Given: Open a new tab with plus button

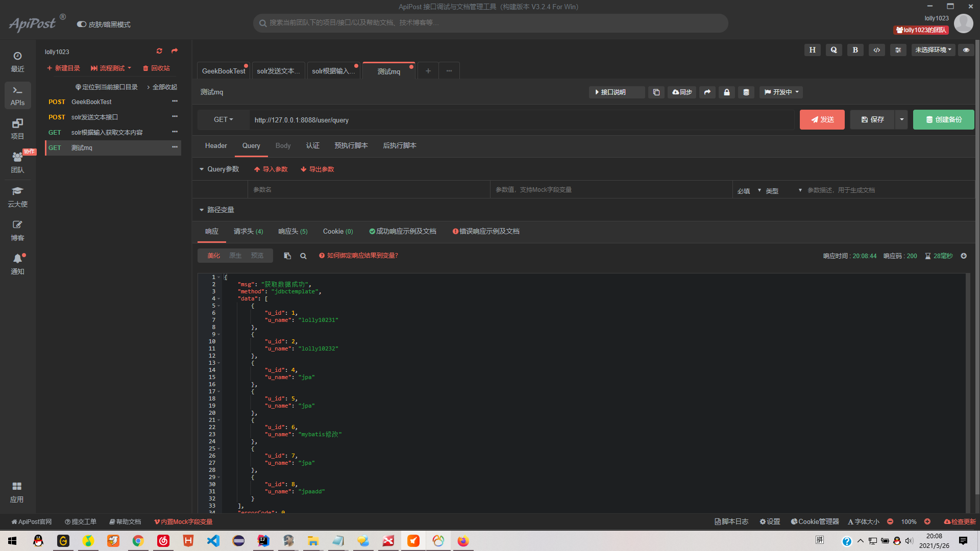Looking at the screenshot, I should 428,71.
